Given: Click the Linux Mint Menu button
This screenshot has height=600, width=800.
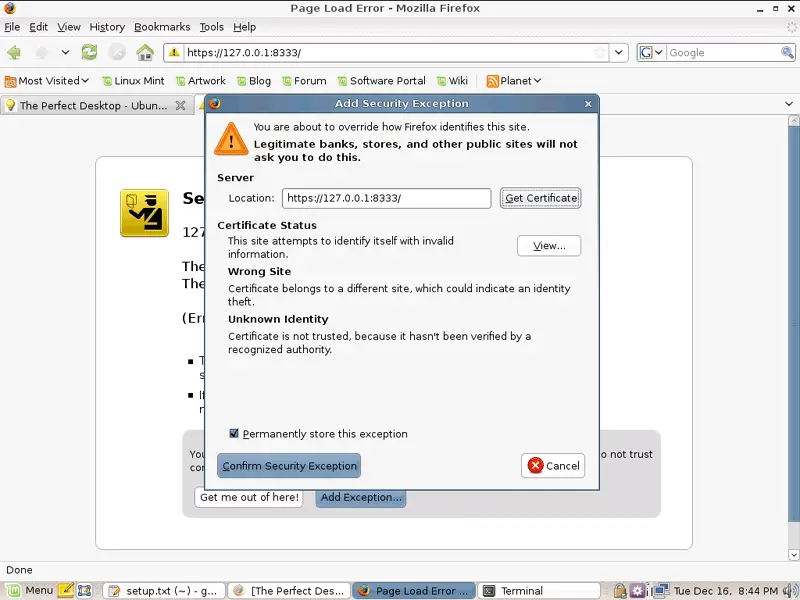Looking at the screenshot, I should point(30,590).
